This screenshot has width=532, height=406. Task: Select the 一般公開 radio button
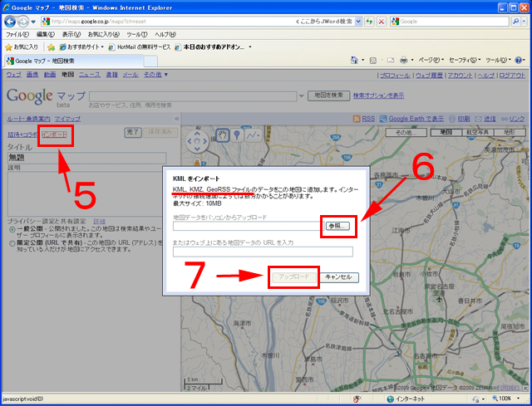pyautogui.click(x=12, y=229)
